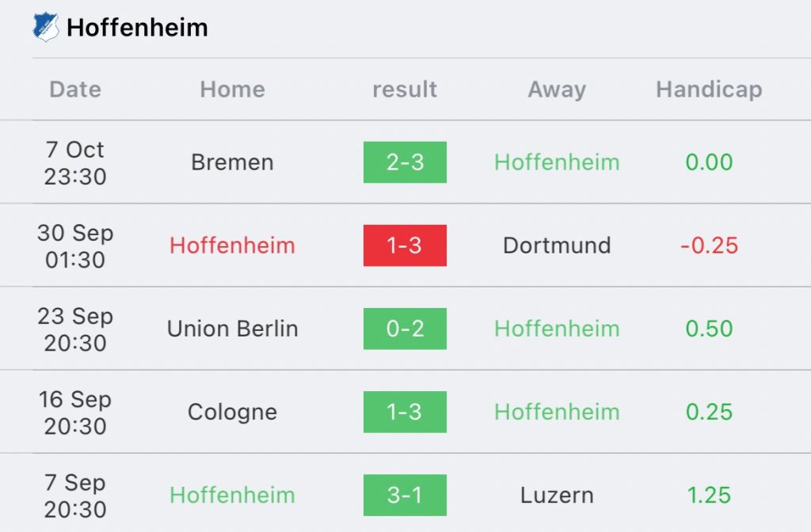Viewport: 811px width, 532px height.
Task: Open the 0-2 Union Berlin result badge
Action: (405, 329)
